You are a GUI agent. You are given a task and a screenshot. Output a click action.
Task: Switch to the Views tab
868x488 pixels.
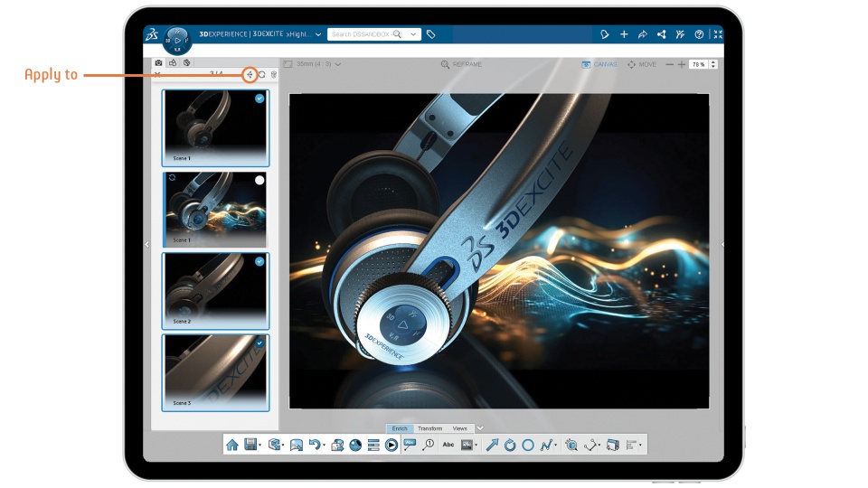(x=460, y=428)
